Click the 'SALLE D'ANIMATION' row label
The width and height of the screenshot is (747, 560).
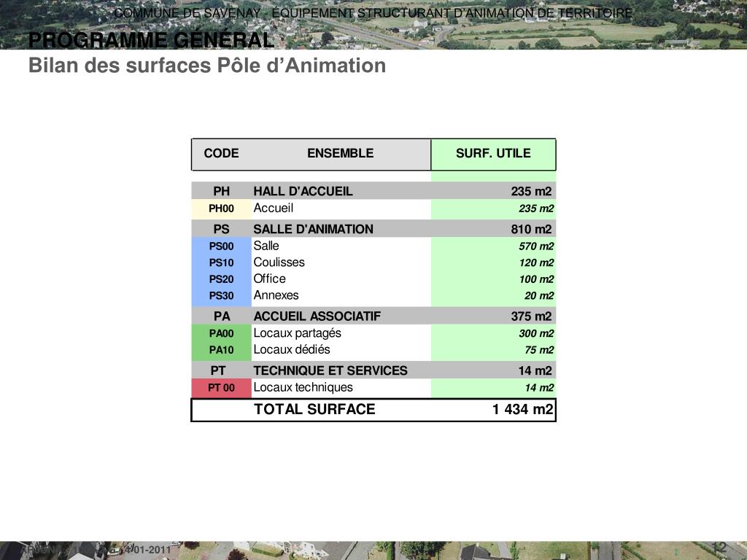313,229
